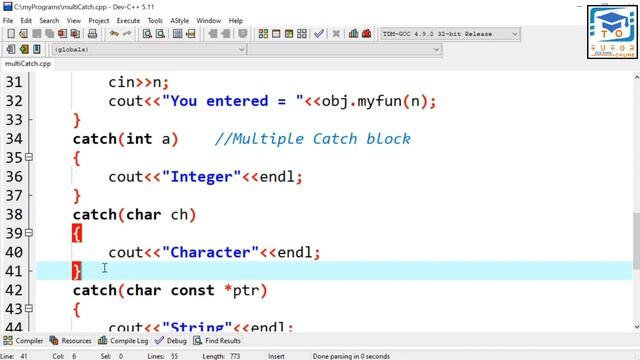Viewport: 640px width, 360px height.
Task: Switch to the Compile Log tab
Action: [x=123, y=340]
